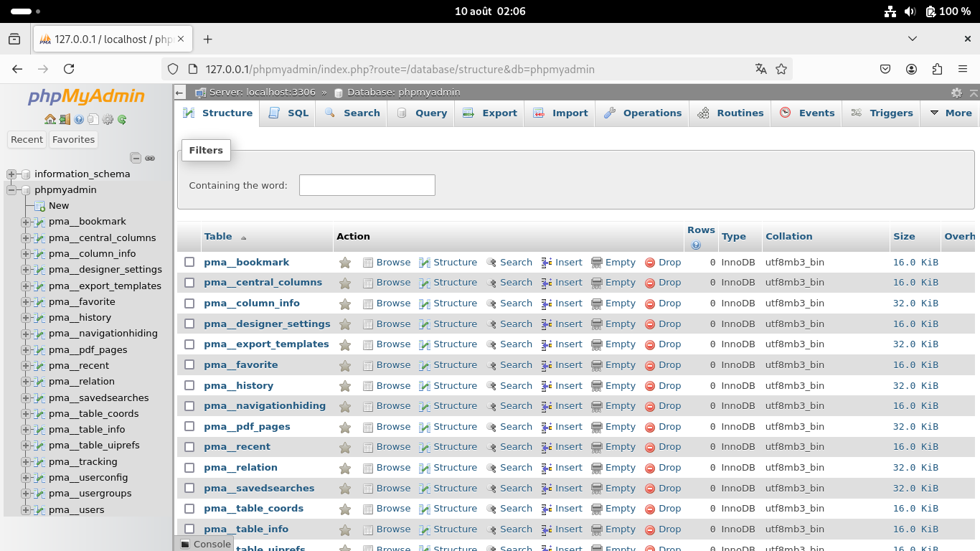This screenshot has height=551, width=980.
Task: Click the browser reload button
Action: pyautogui.click(x=69, y=69)
